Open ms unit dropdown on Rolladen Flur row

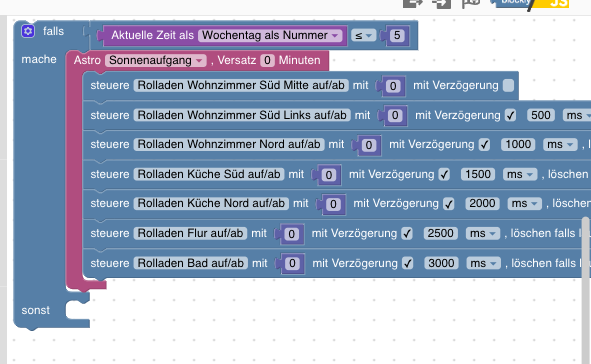[x=483, y=233]
